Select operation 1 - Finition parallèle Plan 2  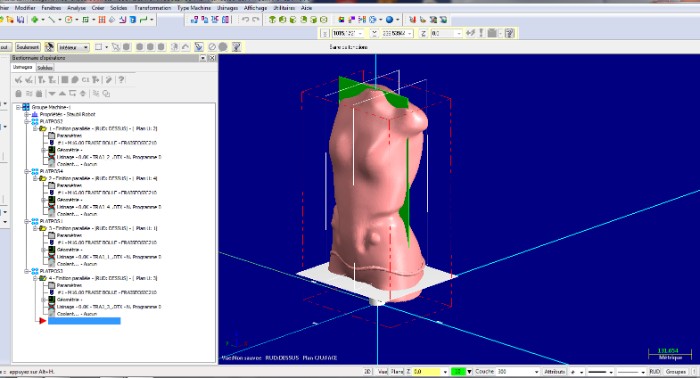103,129
